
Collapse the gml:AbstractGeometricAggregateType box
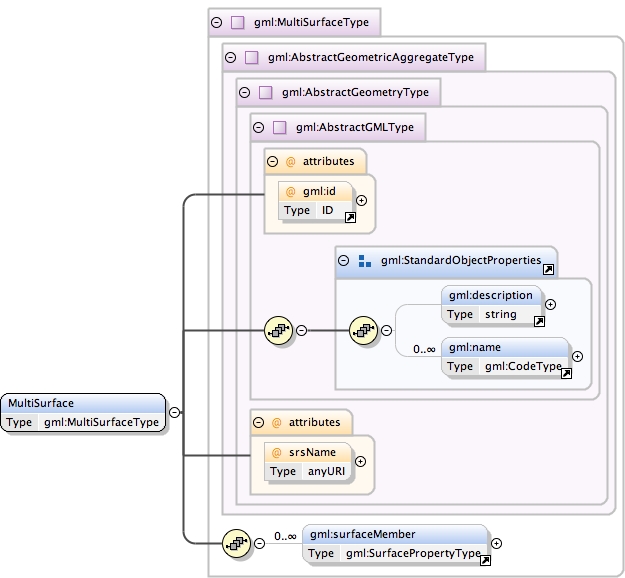(230, 57)
